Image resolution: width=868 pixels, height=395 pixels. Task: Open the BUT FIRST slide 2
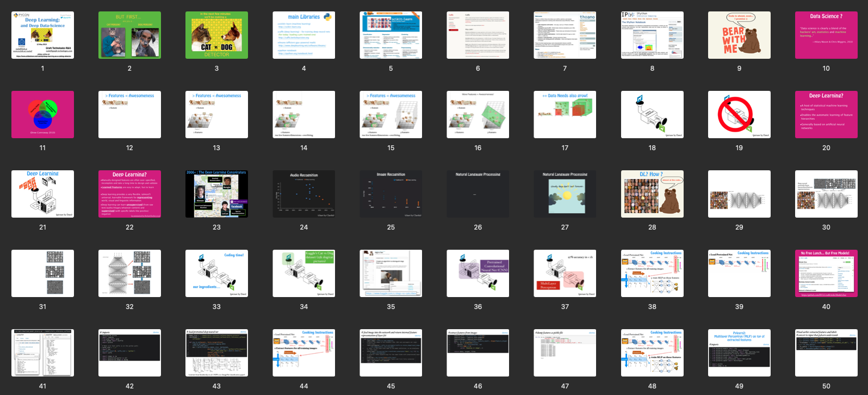coord(129,35)
